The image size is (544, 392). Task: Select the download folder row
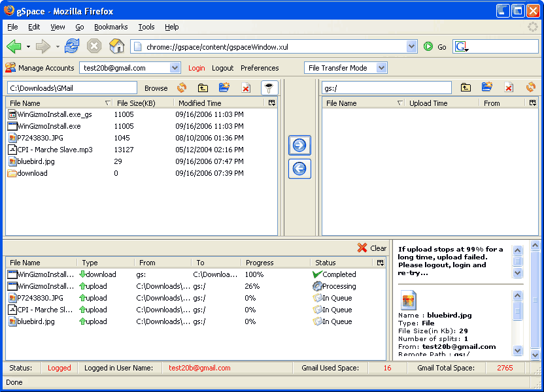coord(141,173)
